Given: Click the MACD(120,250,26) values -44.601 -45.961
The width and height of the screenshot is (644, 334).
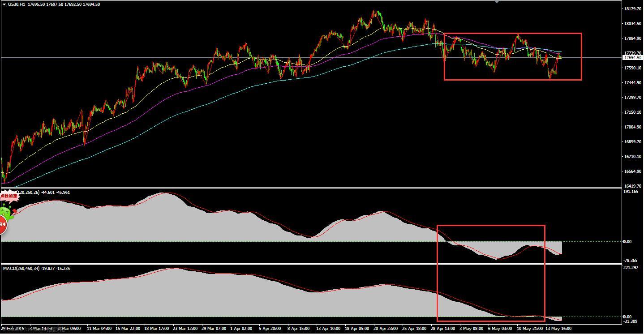Looking at the screenshot, I should coord(55,192).
